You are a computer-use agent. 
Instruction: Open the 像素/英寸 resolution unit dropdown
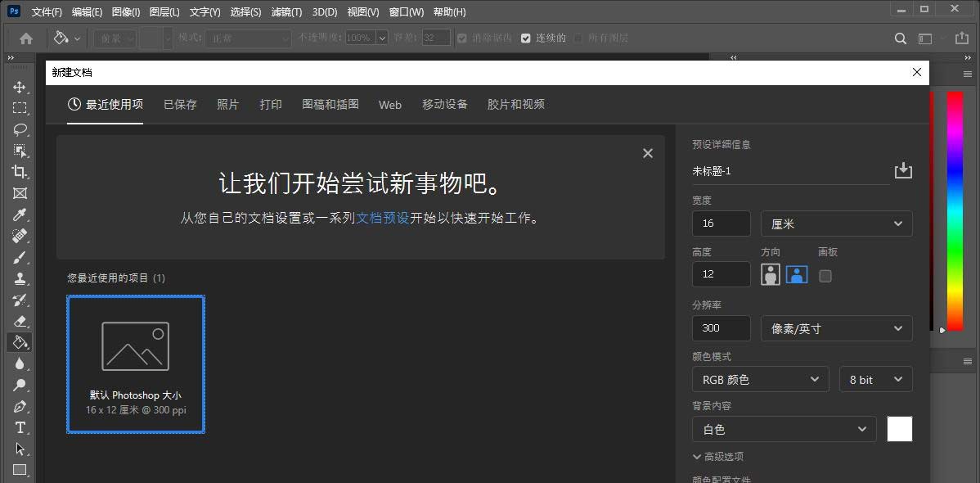point(836,328)
